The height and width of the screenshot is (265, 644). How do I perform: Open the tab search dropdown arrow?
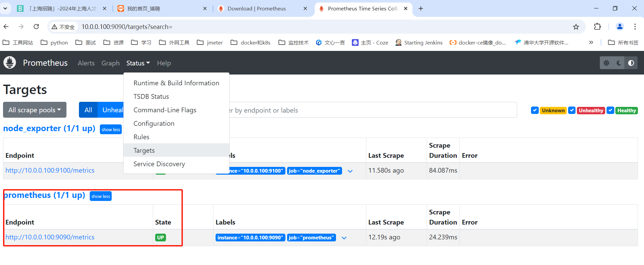coord(5,8)
